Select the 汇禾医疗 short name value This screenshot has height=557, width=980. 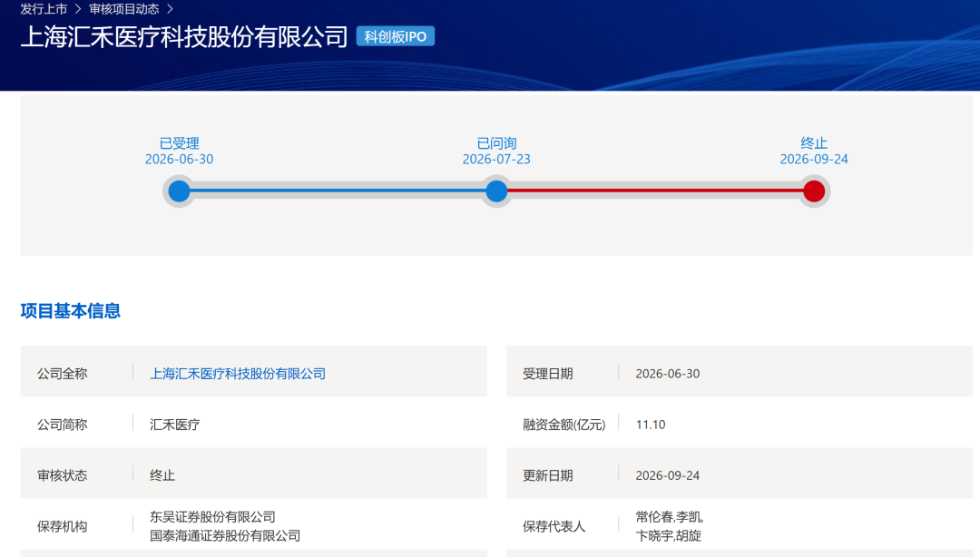[x=175, y=425]
